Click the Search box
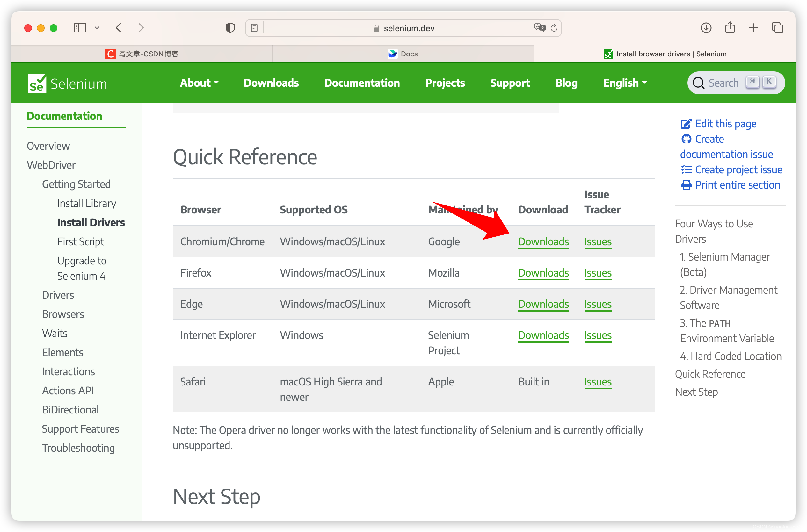 coord(736,83)
